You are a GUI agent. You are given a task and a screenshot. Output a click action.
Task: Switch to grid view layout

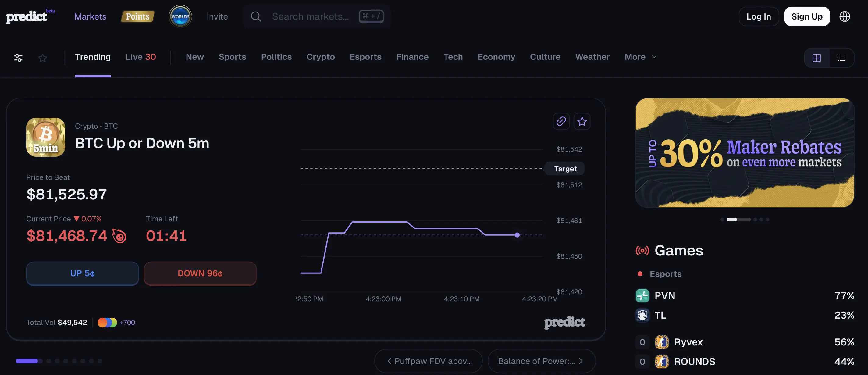coord(817,58)
